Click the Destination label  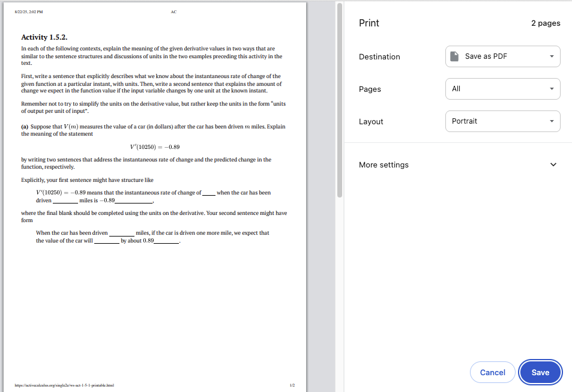tap(379, 57)
